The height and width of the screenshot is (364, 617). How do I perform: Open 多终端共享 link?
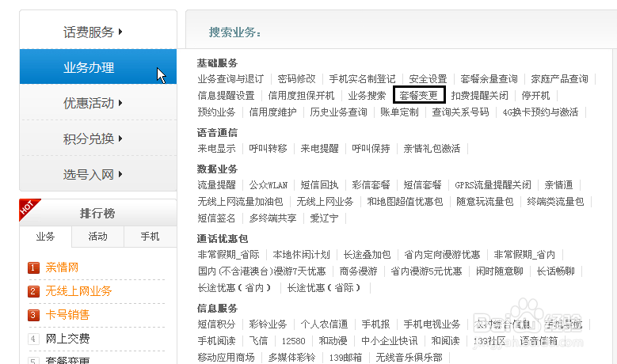pyautogui.click(x=272, y=218)
